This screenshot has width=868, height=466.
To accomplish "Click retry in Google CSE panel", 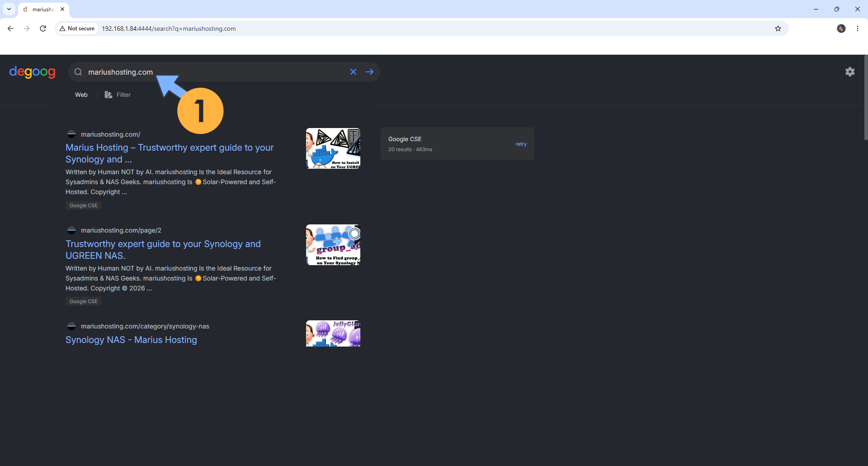I will 521,144.
